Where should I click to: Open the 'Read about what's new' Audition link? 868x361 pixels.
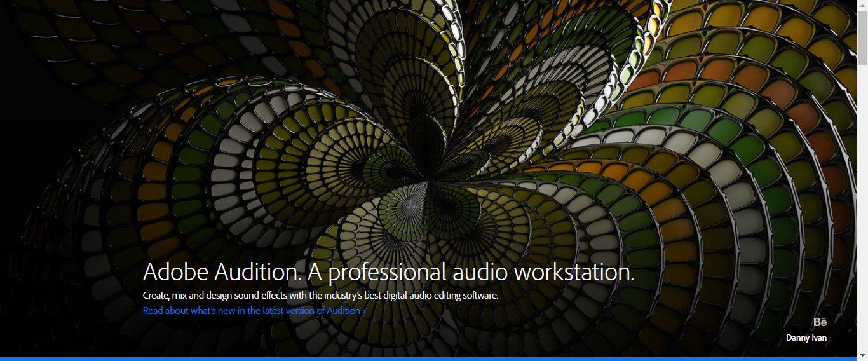tap(254, 311)
